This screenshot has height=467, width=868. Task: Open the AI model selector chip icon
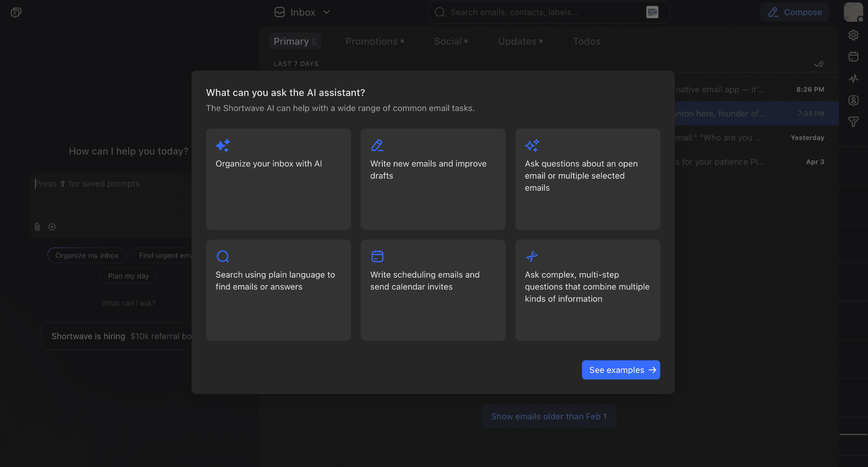[51, 227]
